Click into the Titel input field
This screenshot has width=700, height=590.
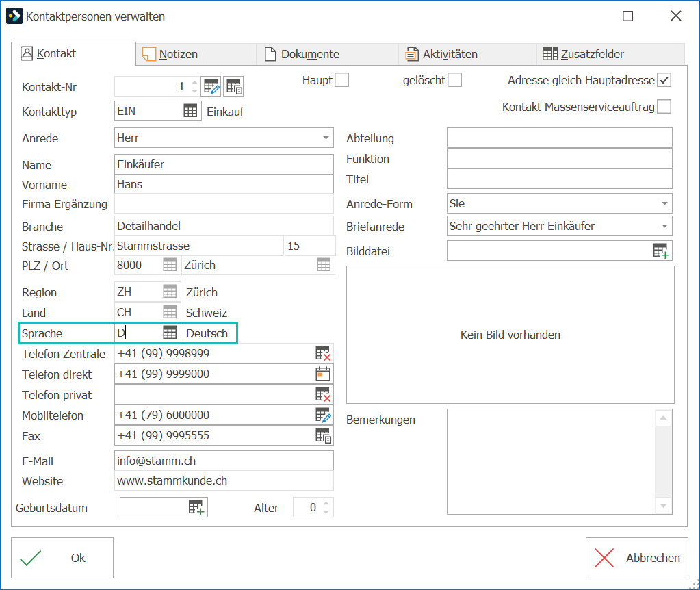click(x=559, y=179)
